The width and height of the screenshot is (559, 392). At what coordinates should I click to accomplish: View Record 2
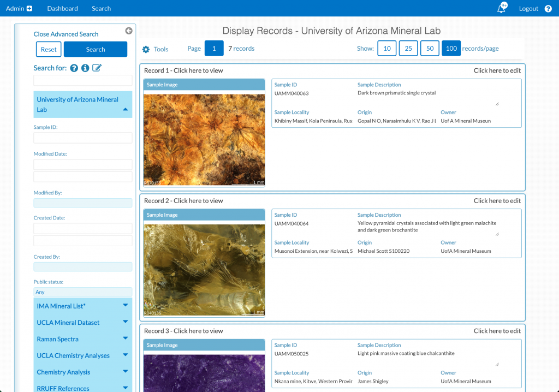183,201
